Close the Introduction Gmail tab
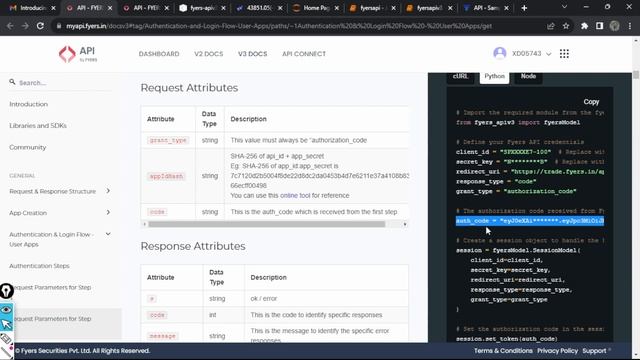This screenshot has height=360, width=640. tap(53, 8)
